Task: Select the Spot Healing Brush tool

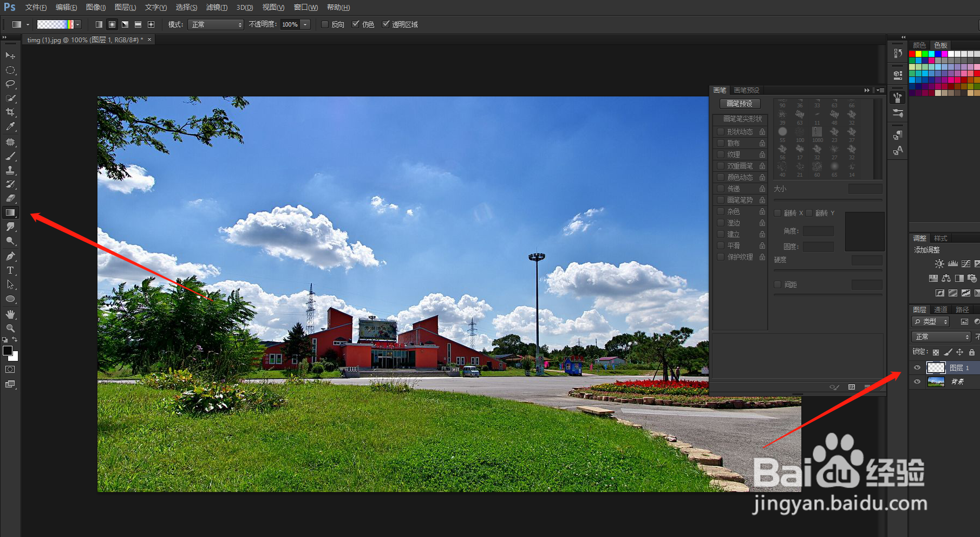Action: click(10, 142)
